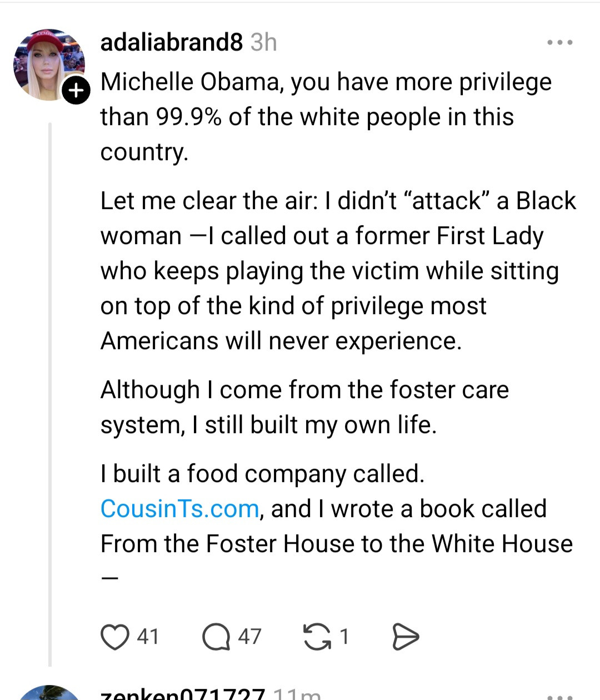Open more options on zenken071727's reply
Screen dimensions: 600x700
(x=559, y=695)
